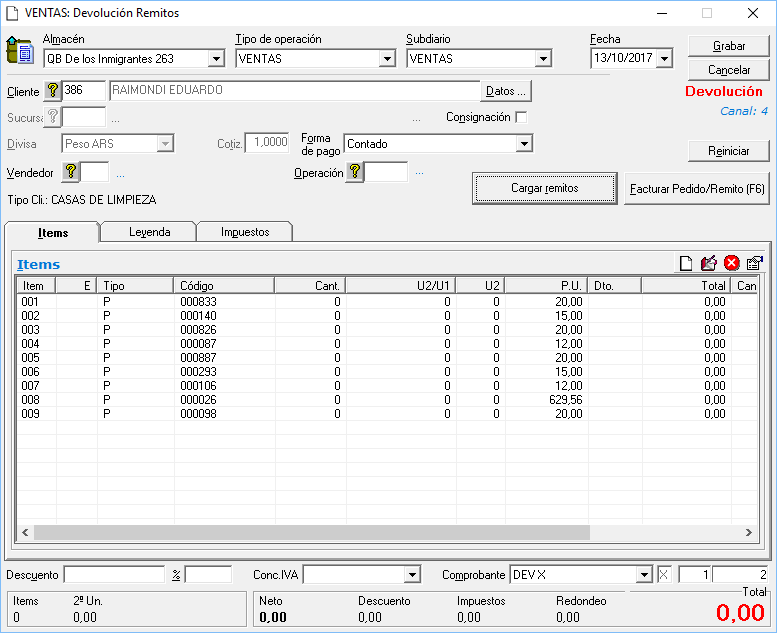This screenshot has height=633, width=777.
Task: Open the Vendedor lookup question-mark icon
Action: [x=70, y=173]
